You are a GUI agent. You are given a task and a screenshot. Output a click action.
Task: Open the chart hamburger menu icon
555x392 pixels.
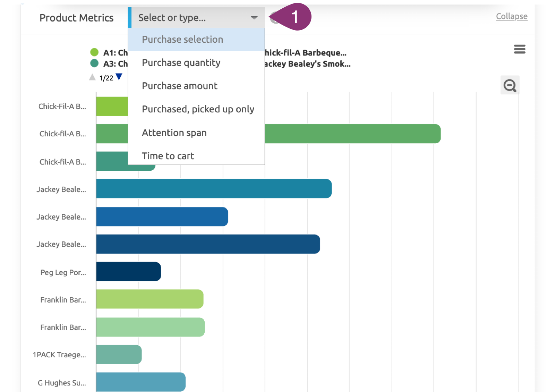(519, 49)
